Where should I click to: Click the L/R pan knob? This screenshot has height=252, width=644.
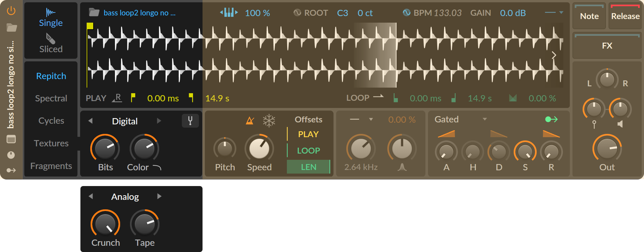click(607, 79)
